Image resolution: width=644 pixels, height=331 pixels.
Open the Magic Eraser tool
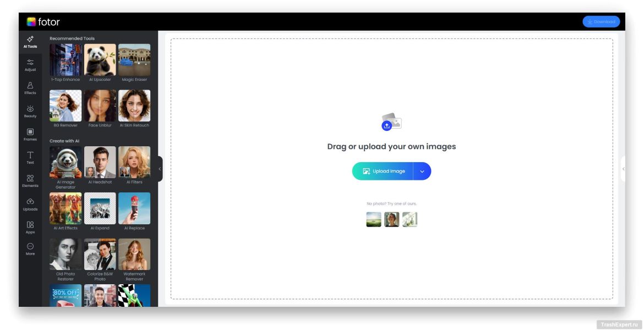pyautogui.click(x=134, y=60)
